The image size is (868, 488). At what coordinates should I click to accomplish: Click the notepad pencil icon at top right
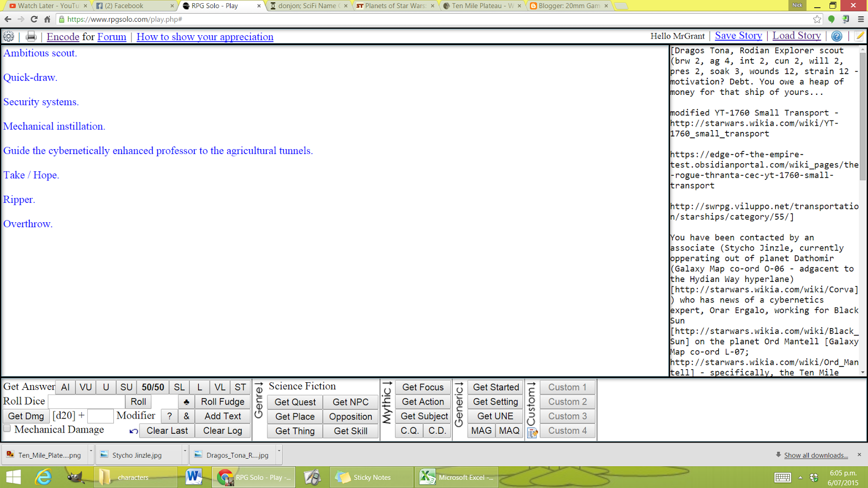coord(859,36)
